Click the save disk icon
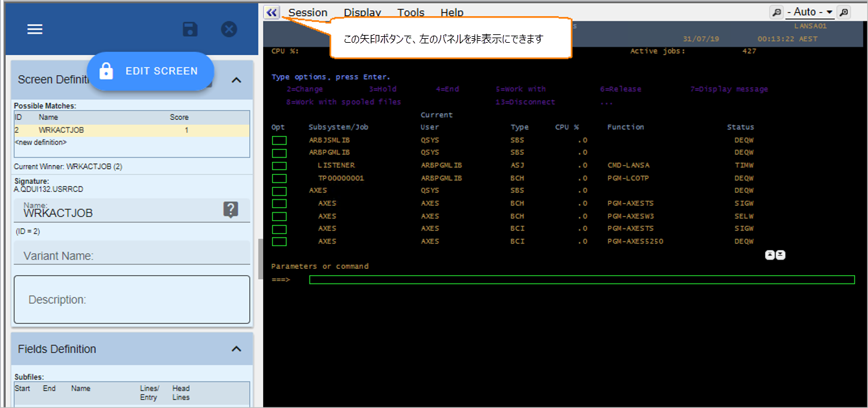Image resolution: width=868 pixels, height=408 pixels. (190, 29)
